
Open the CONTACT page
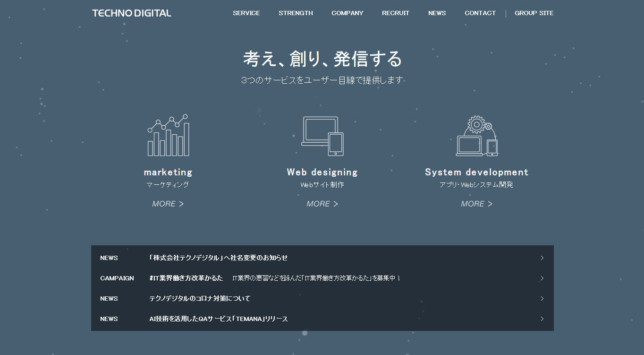480,13
